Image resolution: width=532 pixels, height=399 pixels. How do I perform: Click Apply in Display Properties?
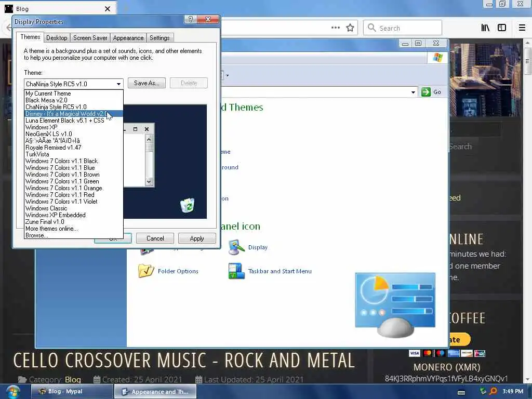[197, 238]
